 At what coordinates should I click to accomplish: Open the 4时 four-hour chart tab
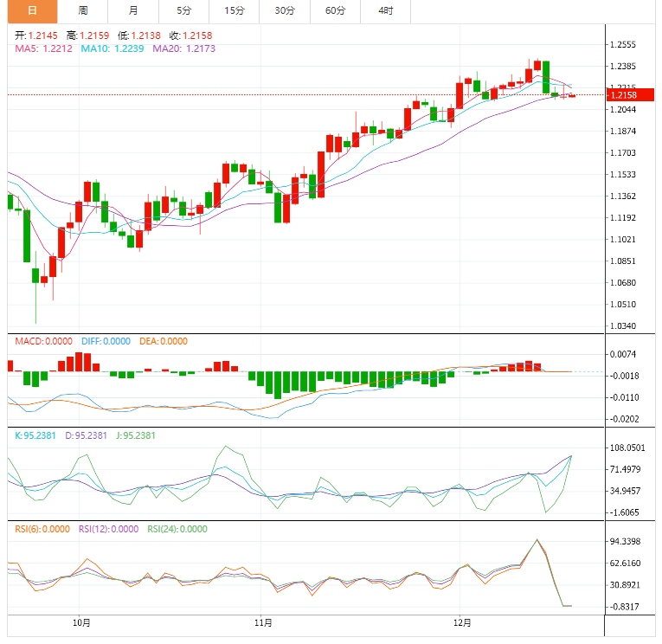pyautogui.click(x=385, y=10)
